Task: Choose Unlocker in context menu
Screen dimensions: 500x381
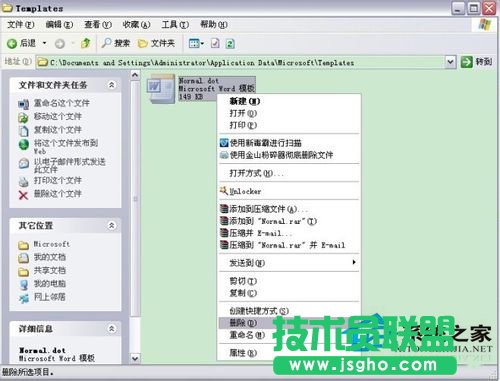Action: [x=289, y=191]
